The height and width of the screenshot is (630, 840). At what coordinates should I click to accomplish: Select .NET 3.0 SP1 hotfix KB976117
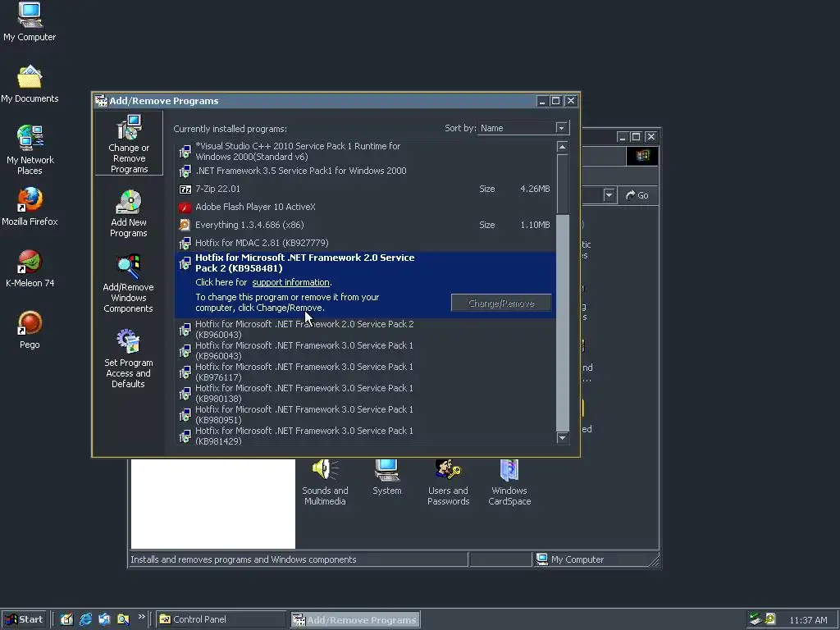click(x=365, y=372)
